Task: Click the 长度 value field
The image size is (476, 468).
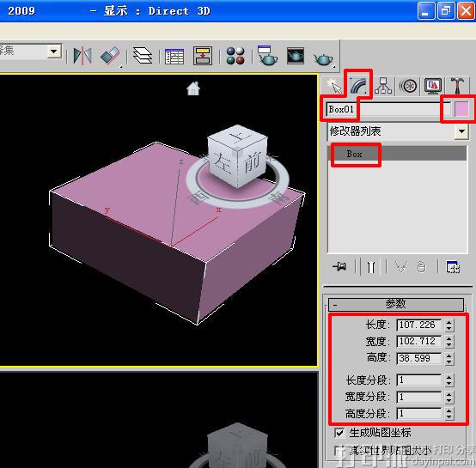Action: [x=419, y=325]
